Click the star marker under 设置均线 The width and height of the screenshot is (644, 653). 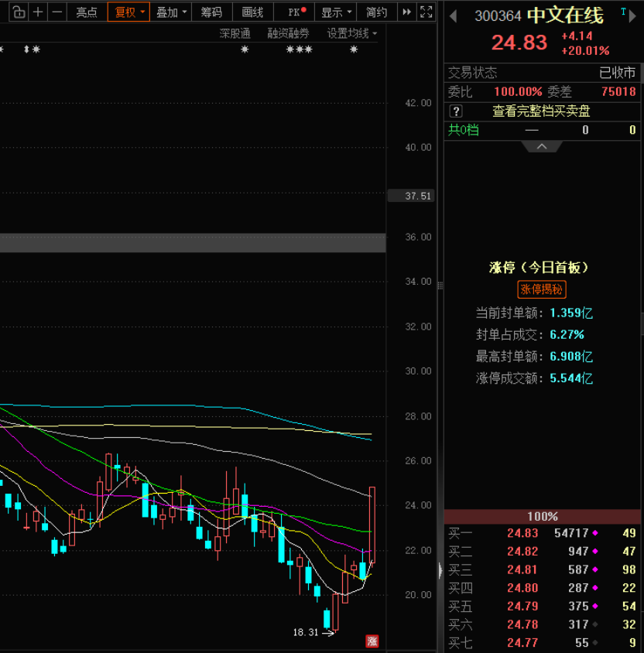click(x=354, y=50)
